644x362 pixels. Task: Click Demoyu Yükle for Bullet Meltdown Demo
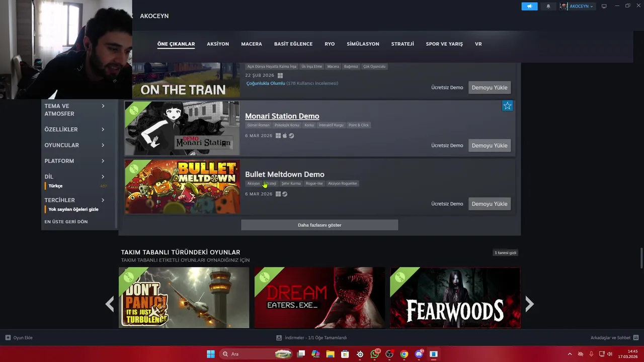[x=490, y=204]
